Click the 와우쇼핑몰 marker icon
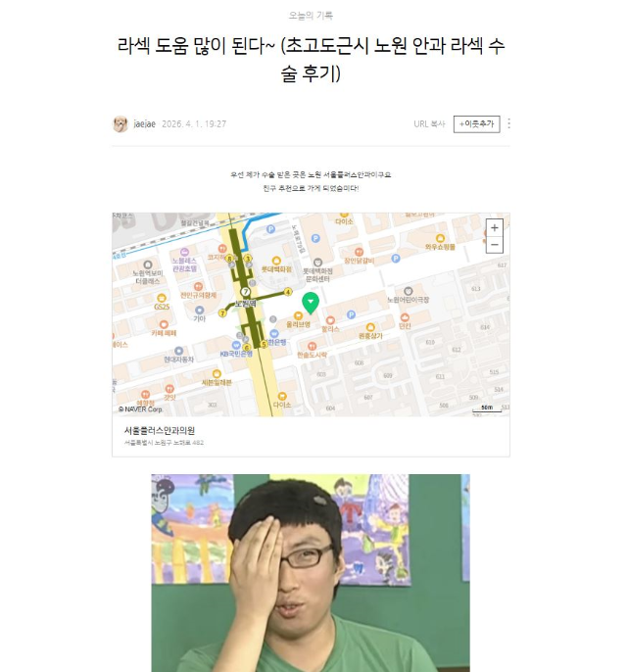Screen dimensions: 627x672 (440, 238)
